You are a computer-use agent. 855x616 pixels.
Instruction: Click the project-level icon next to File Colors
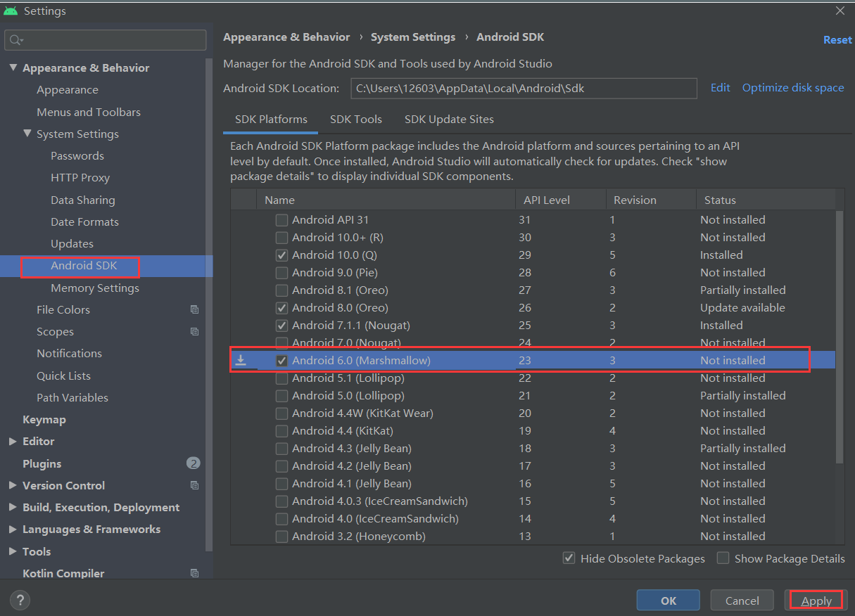tap(195, 309)
